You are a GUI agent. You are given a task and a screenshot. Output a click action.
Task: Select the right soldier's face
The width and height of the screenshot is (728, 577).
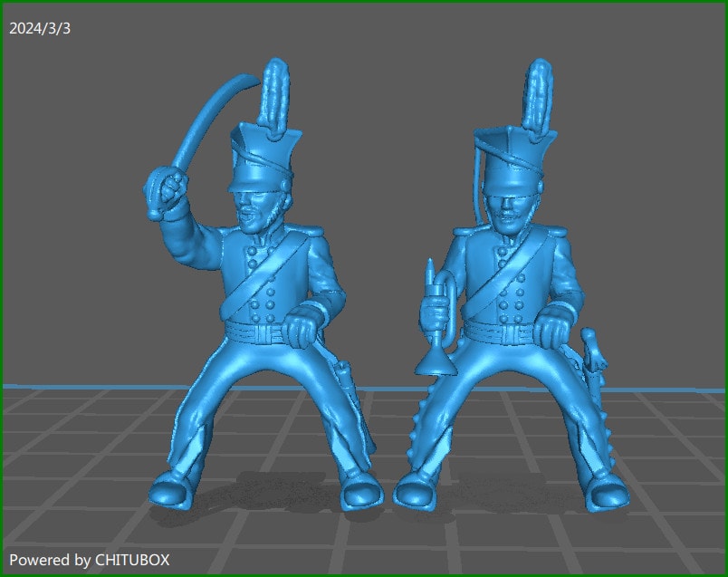pyautogui.click(x=509, y=209)
